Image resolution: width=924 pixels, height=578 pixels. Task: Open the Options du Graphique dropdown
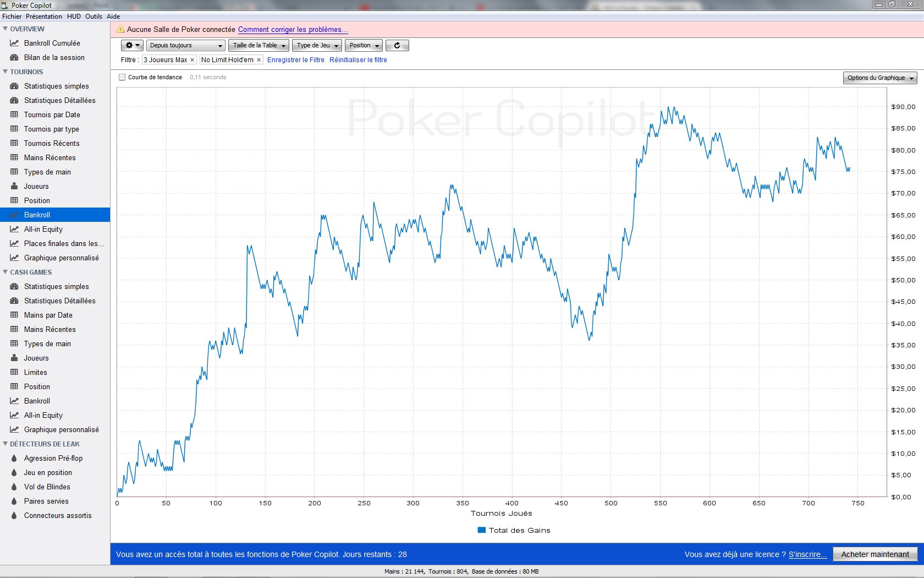coord(880,78)
